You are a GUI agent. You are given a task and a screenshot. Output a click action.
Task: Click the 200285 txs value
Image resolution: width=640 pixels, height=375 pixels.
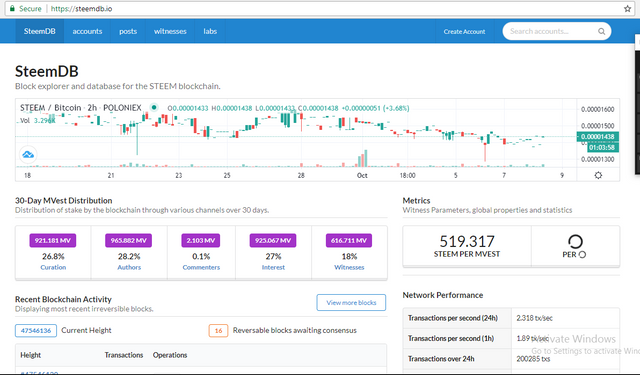click(x=533, y=359)
